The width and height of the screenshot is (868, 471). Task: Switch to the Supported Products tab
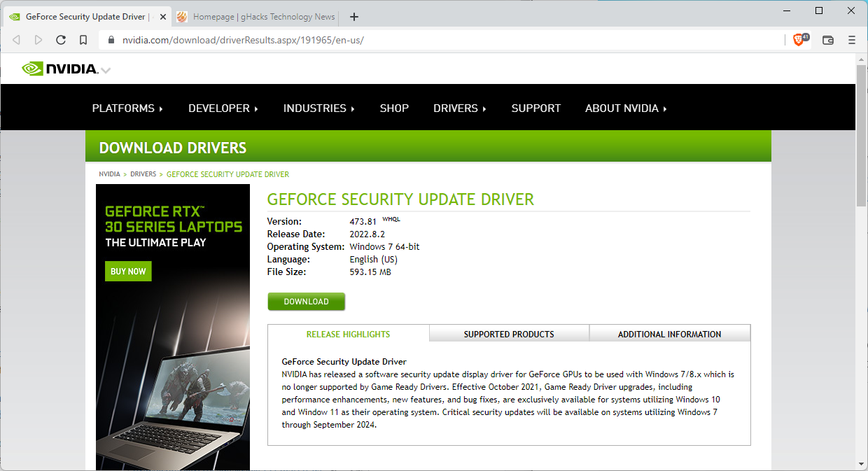509,334
